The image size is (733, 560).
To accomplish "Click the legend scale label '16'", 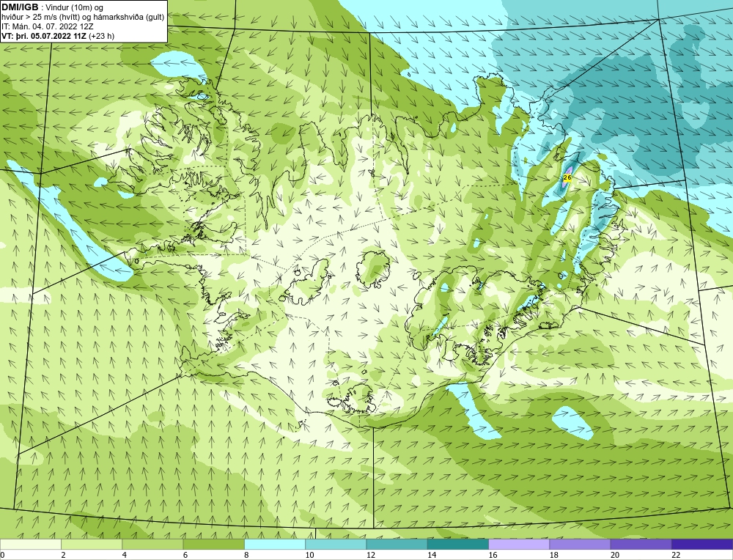I will pyautogui.click(x=493, y=555).
